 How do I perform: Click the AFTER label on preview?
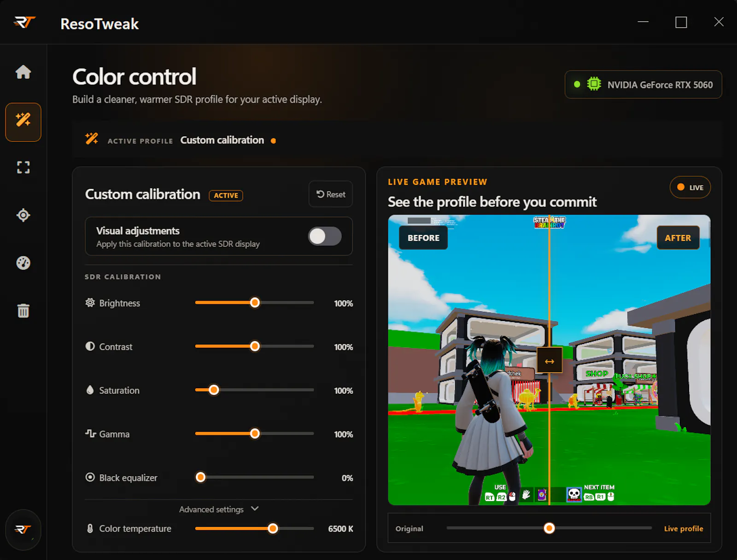pos(678,238)
